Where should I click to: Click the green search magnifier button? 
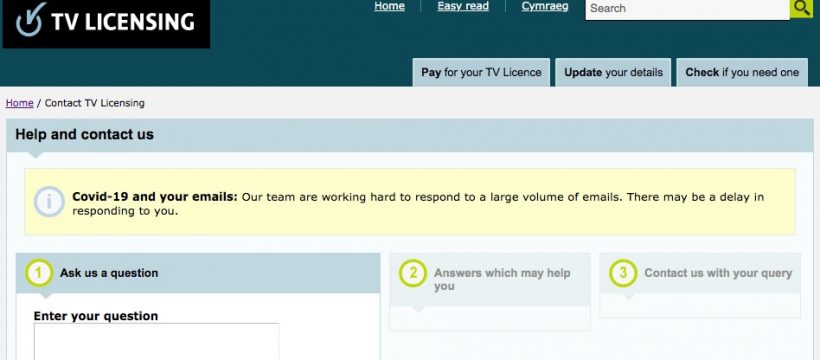tap(801, 8)
